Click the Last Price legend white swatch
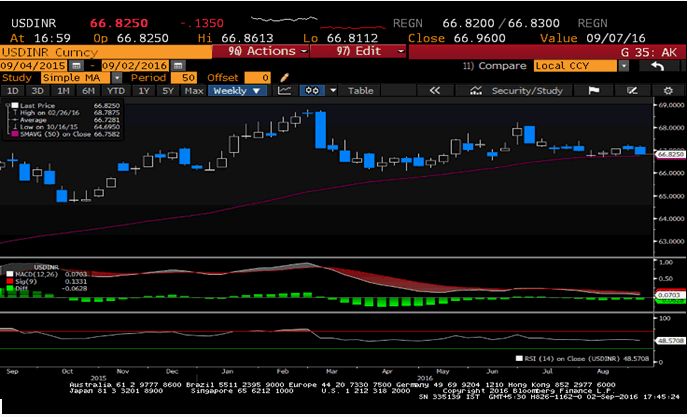The height and width of the screenshot is (417, 687). [x=15, y=106]
